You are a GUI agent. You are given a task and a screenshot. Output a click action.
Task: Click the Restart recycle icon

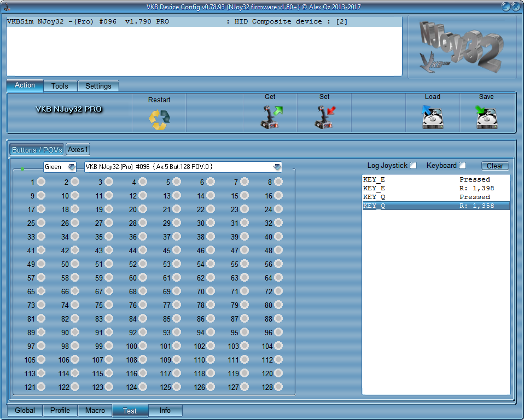click(x=160, y=119)
